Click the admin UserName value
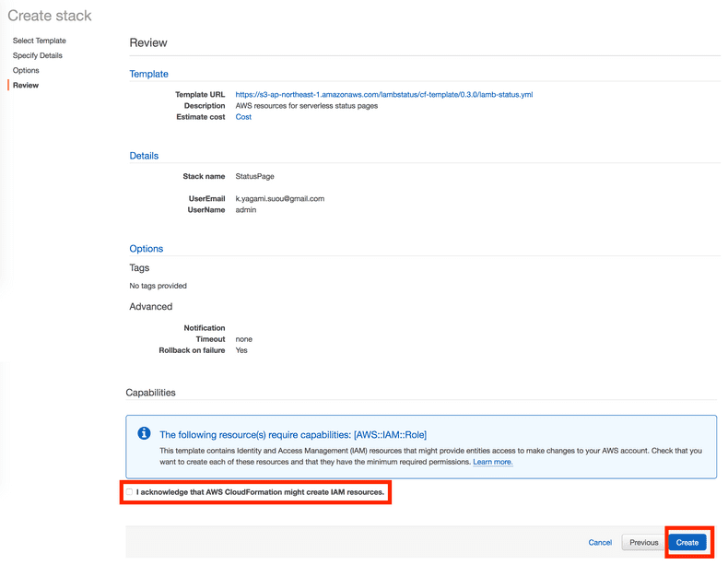The height and width of the screenshot is (565, 728). click(246, 210)
